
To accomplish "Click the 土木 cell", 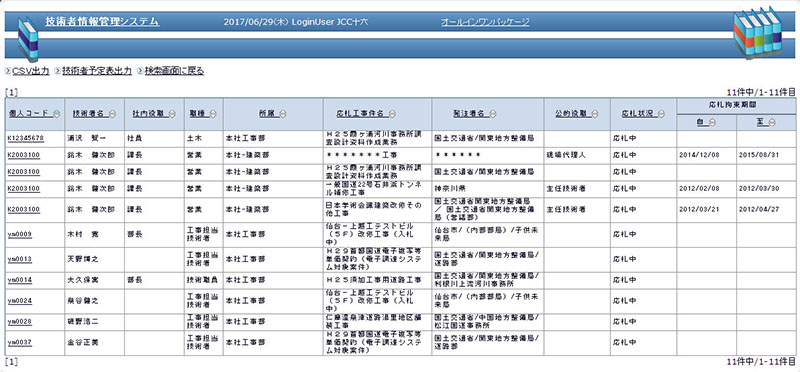I will pyautogui.click(x=204, y=138).
